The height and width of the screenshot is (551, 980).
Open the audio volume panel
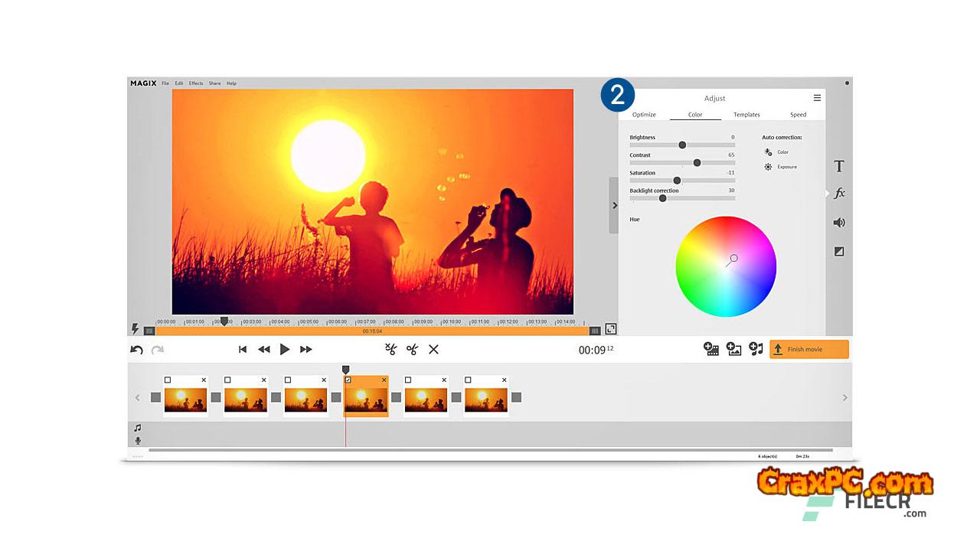point(839,223)
